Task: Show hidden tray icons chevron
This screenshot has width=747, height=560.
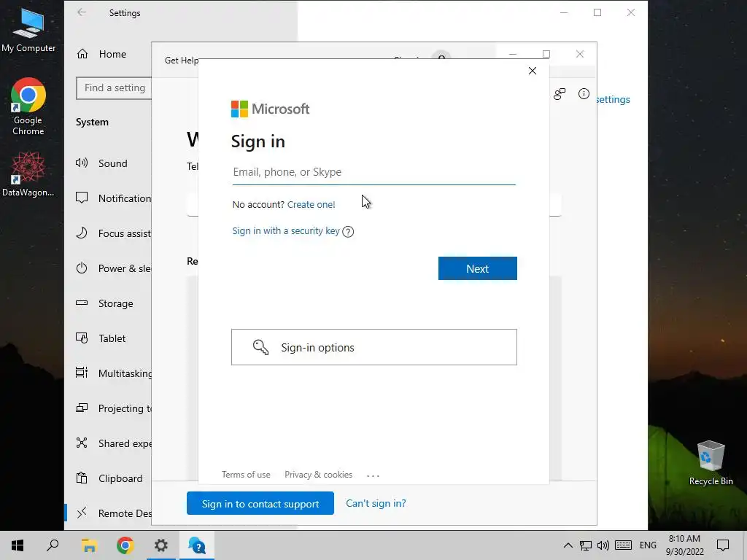Action: pyautogui.click(x=568, y=545)
